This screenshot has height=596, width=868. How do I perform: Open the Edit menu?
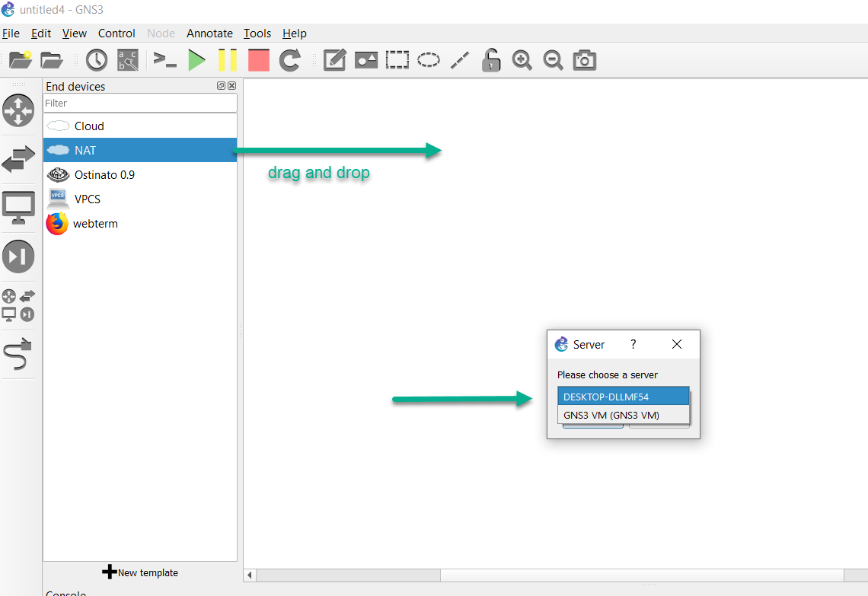pyautogui.click(x=41, y=33)
